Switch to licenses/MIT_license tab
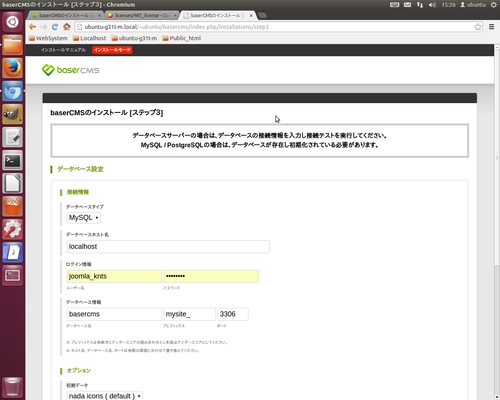Image resolution: width=500 pixels, height=400 pixels. click(141, 15)
